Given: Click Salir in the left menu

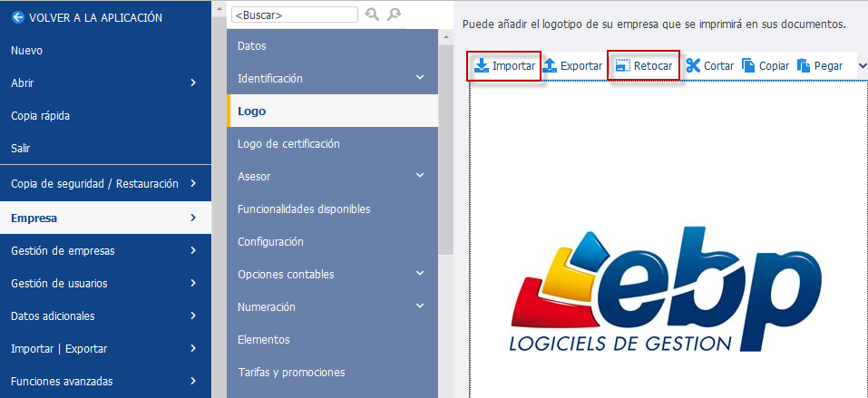Looking at the screenshot, I should coord(105,149).
